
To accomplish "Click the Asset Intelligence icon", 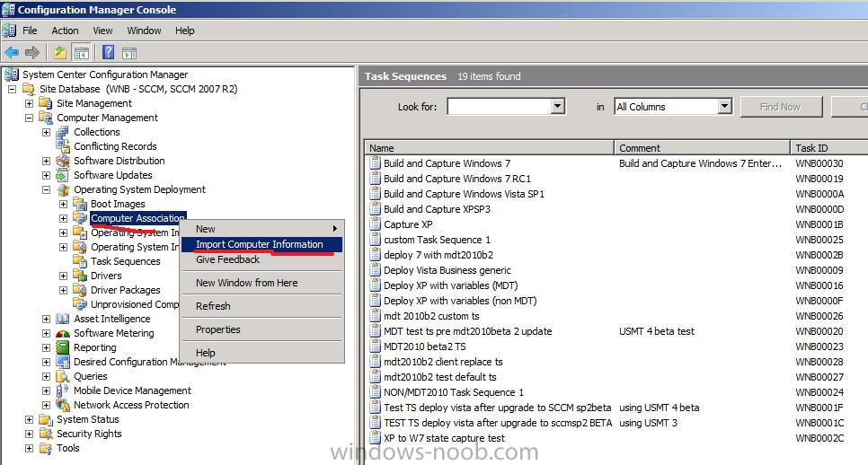I will click(x=63, y=319).
